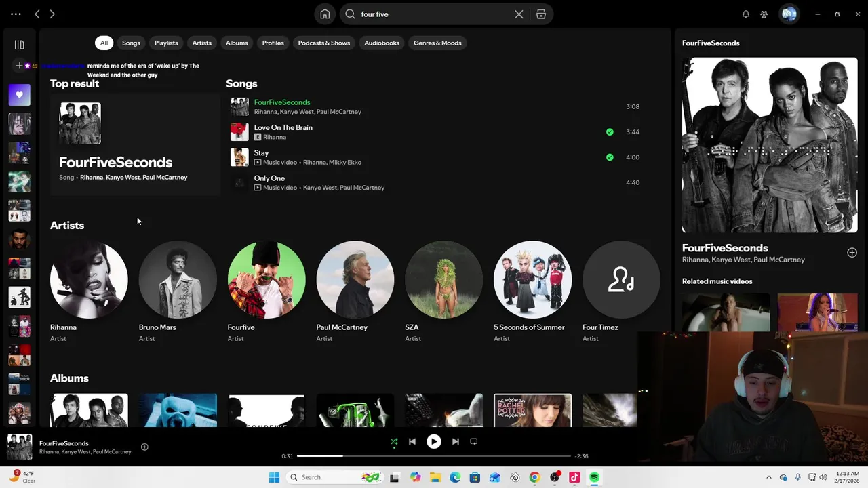Open the Spotify Home icon
868x488 pixels.
[325, 14]
